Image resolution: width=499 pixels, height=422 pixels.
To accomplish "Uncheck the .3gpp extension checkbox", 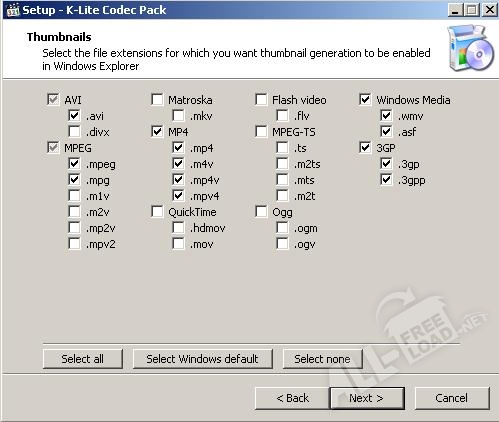I will point(386,180).
